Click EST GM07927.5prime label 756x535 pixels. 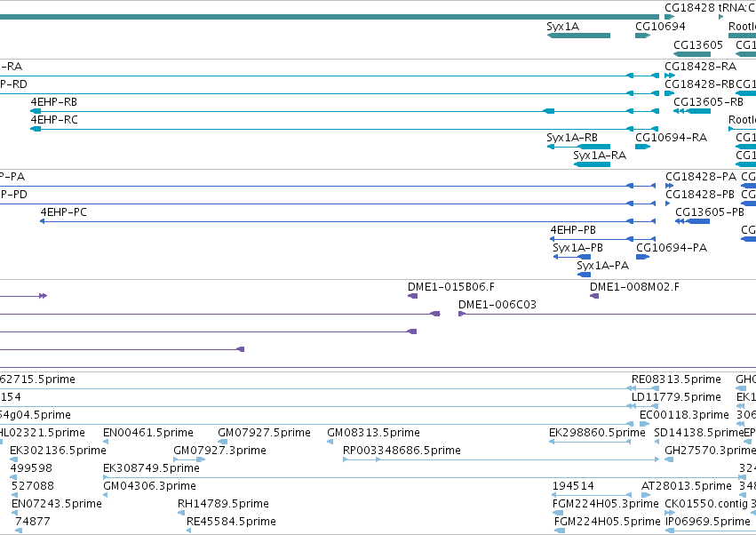pos(264,433)
